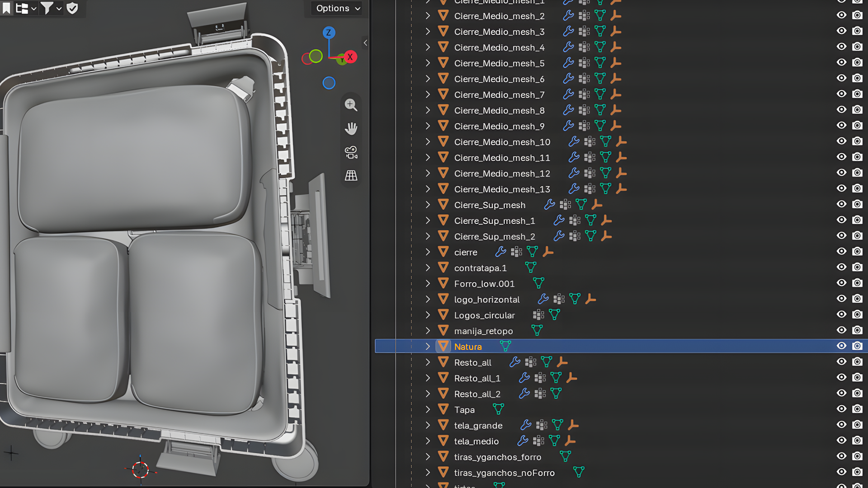Click the zoom viewport magnifier icon
This screenshot has height=488, width=868.
(x=351, y=105)
